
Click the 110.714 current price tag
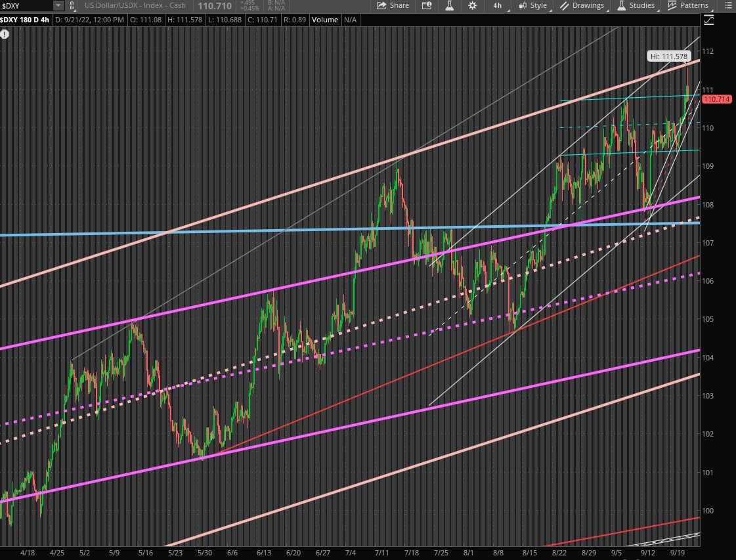click(717, 99)
